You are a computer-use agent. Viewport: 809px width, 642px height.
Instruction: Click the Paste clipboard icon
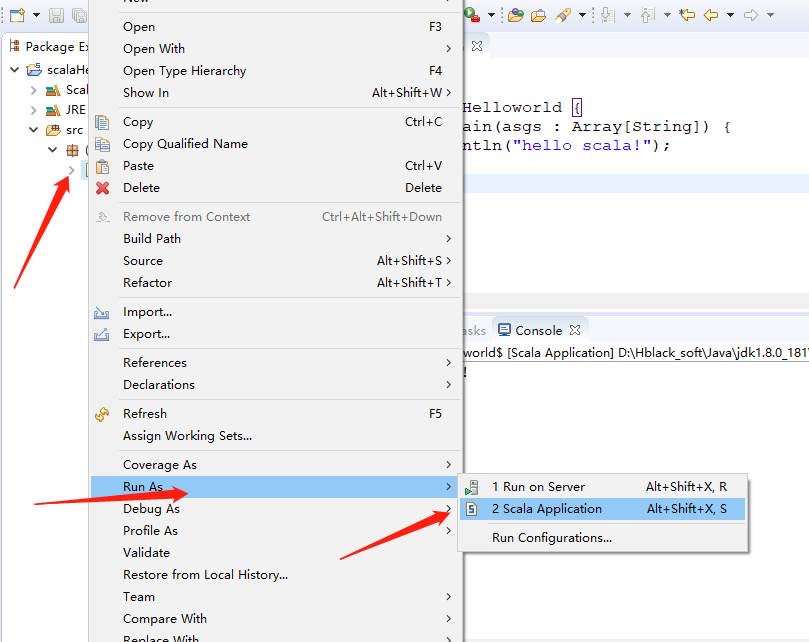(x=102, y=166)
